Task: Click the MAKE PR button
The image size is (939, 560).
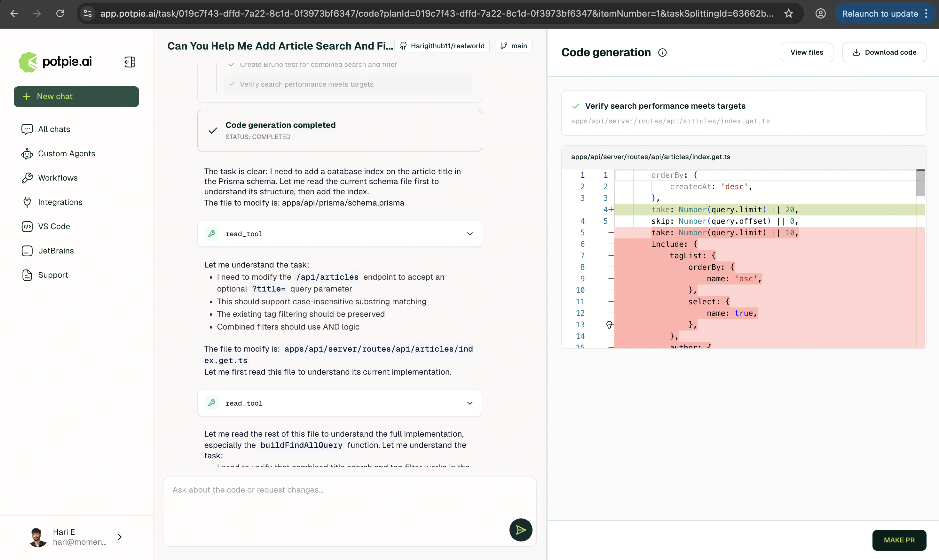Action: tap(899, 540)
